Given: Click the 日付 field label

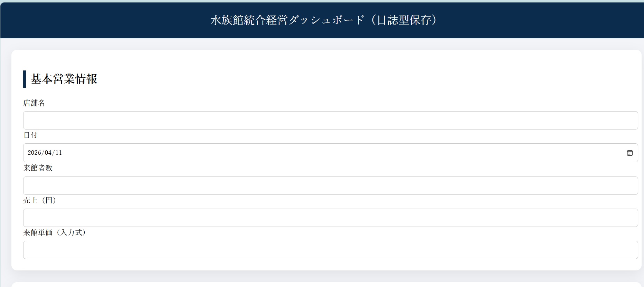Looking at the screenshot, I should (x=30, y=135).
